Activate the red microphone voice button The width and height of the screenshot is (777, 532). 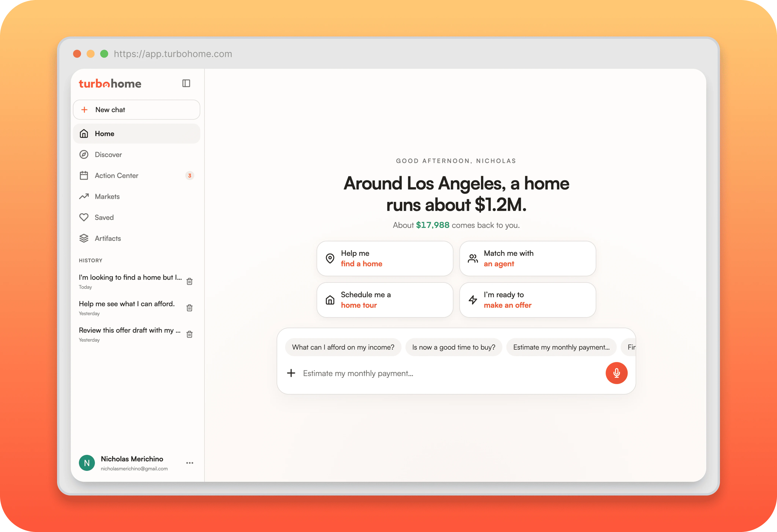[x=617, y=373]
